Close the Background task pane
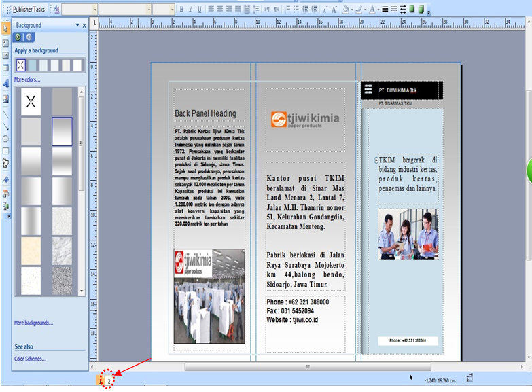The image size is (532, 392). [84, 25]
